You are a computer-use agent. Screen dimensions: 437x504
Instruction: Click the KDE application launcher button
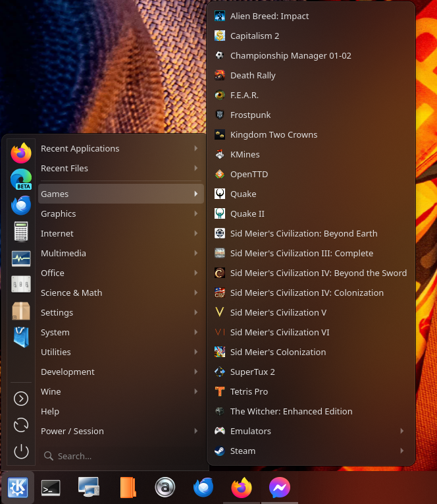pos(17,488)
